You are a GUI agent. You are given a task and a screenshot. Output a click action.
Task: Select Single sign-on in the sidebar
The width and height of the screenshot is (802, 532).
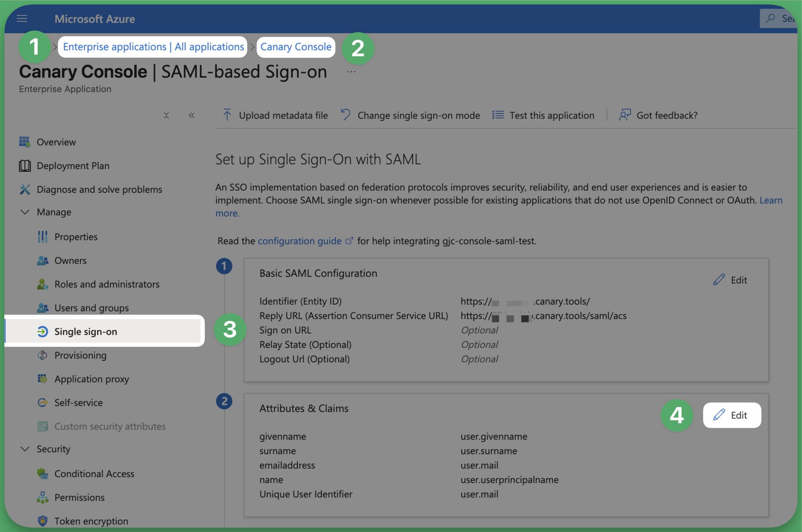click(x=103, y=331)
